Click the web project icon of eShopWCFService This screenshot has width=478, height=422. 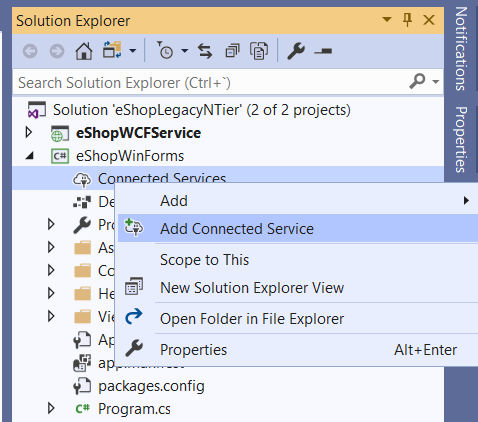coord(60,133)
